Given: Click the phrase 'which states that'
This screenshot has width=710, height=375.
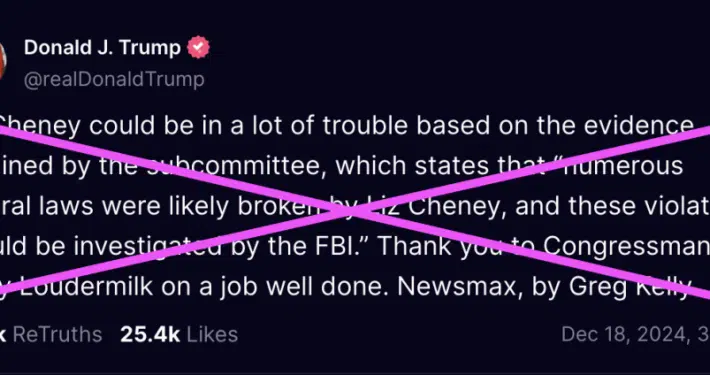Looking at the screenshot, I should pyautogui.click(x=431, y=166).
